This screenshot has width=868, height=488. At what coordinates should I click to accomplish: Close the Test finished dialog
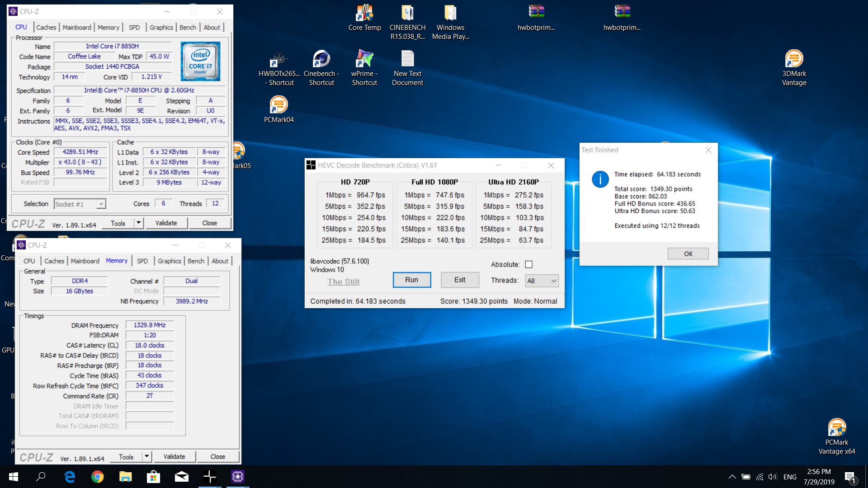click(708, 150)
